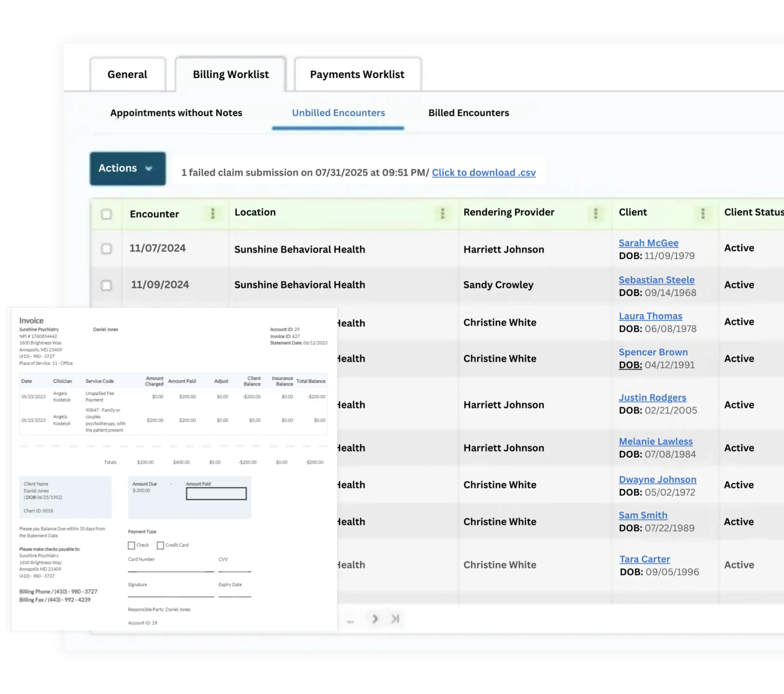
Task: Enable the Check payment option on invoice
Action: pos(132,545)
